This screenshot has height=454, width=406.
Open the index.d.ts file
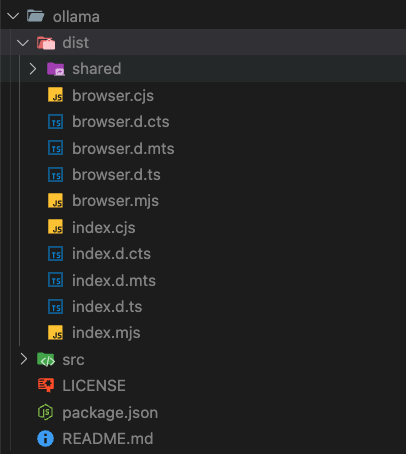[107, 307]
